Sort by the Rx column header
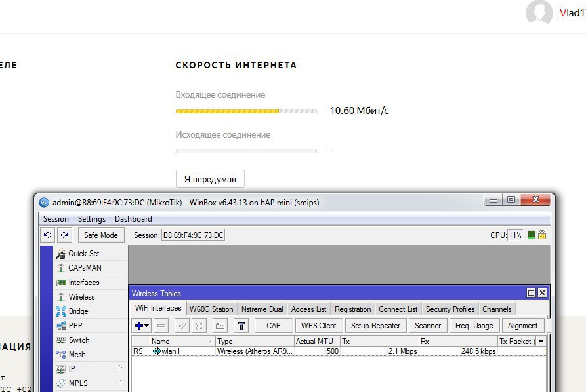This screenshot has width=586, height=392. click(x=458, y=342)
